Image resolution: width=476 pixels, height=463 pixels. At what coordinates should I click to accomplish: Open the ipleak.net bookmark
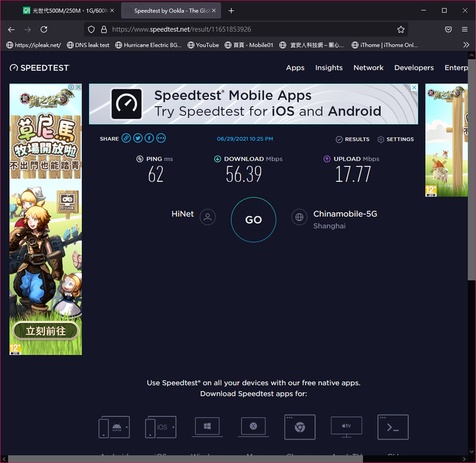point(34,45)
